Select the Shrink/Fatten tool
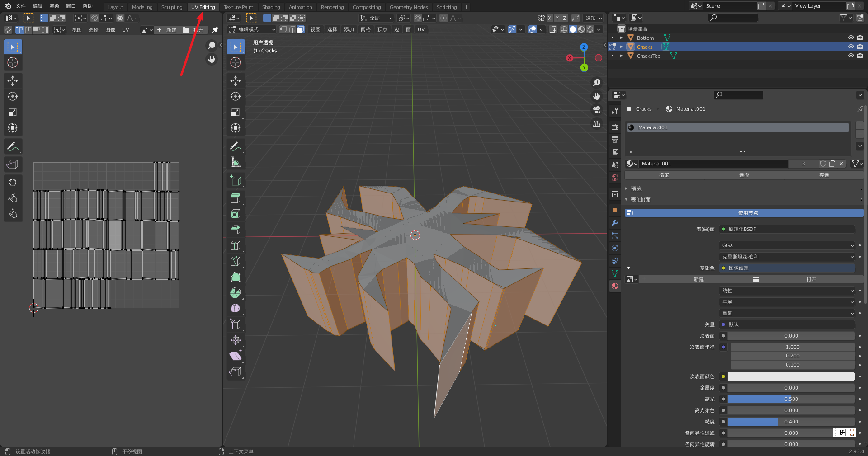868x456 pixels. pos(236,340)
